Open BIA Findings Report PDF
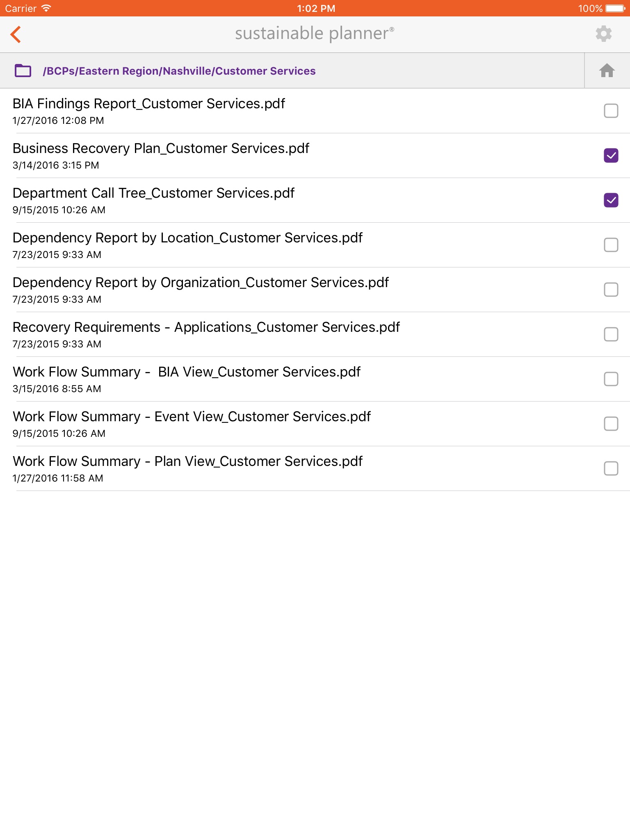Viewport: 630px width, 840px height. tap(148, 104)
